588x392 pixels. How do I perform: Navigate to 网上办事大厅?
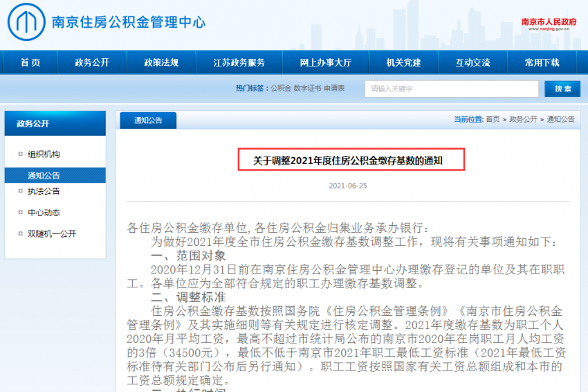[x=325, y=62]
